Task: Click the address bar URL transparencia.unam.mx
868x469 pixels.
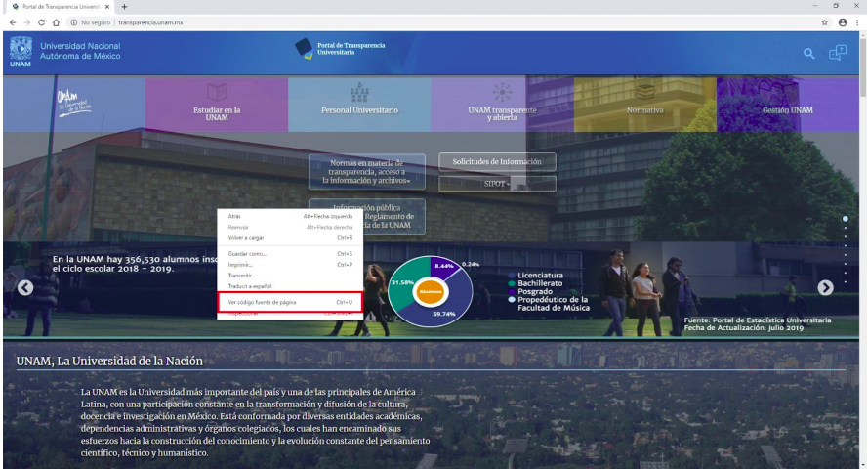Action: [x=150, y=22]
